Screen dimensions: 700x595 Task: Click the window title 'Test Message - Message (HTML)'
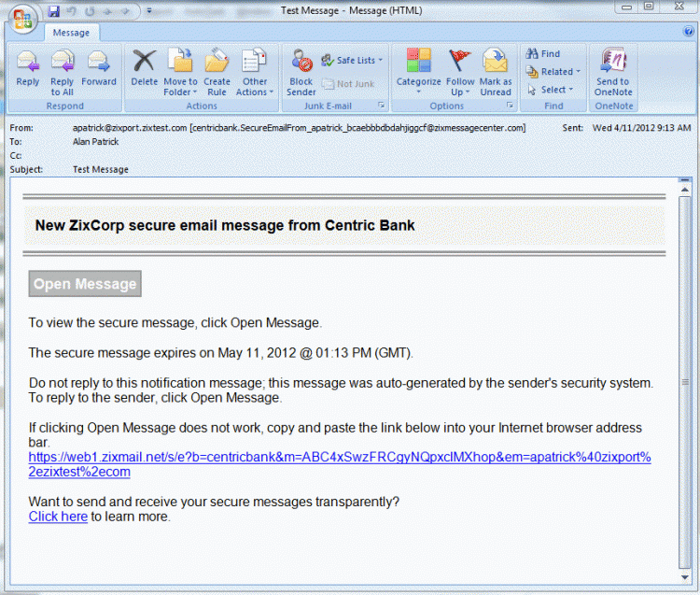pos(351,10)
